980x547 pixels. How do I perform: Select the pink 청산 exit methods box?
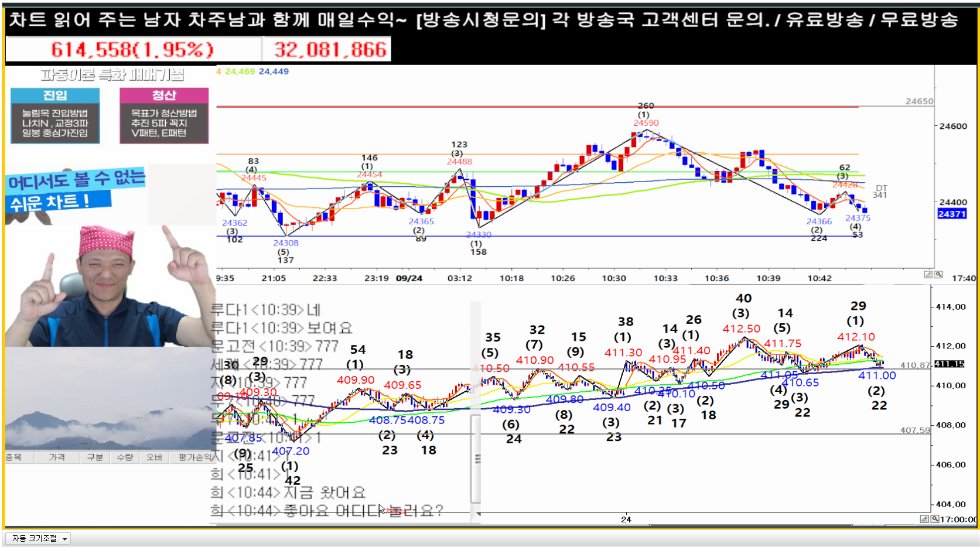(x=164, y=116)
